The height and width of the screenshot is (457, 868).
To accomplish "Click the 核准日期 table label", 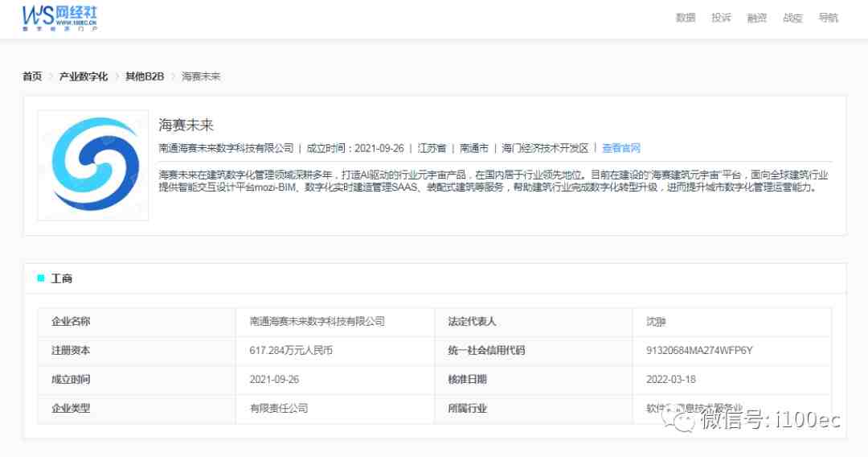I will [467, 380].
